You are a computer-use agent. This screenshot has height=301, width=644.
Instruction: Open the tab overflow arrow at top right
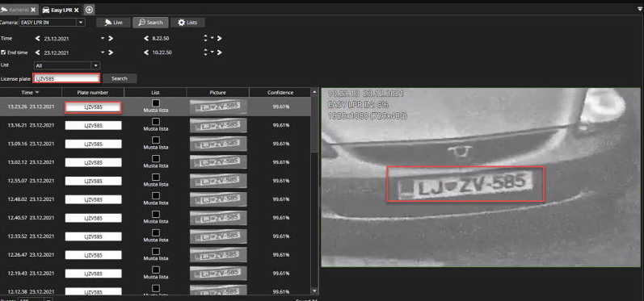(640, 9)
